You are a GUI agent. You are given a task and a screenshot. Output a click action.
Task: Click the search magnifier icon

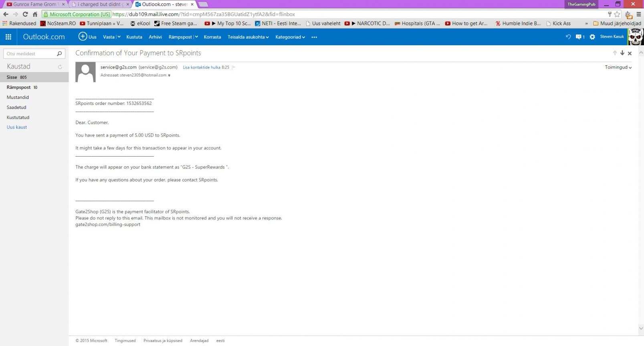pyautogui.click(x=59, y=54)
